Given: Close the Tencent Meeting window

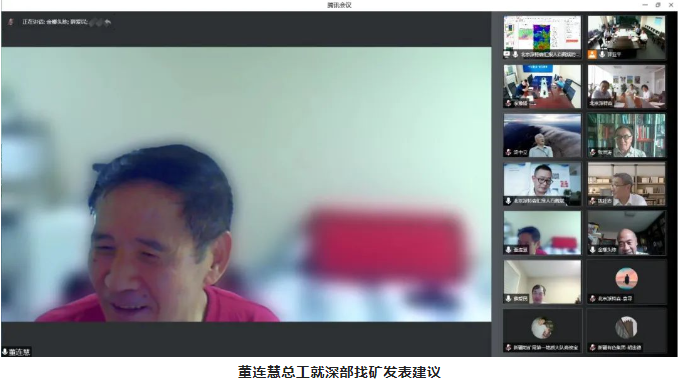Looking at the screenshot, I should 671,5.
